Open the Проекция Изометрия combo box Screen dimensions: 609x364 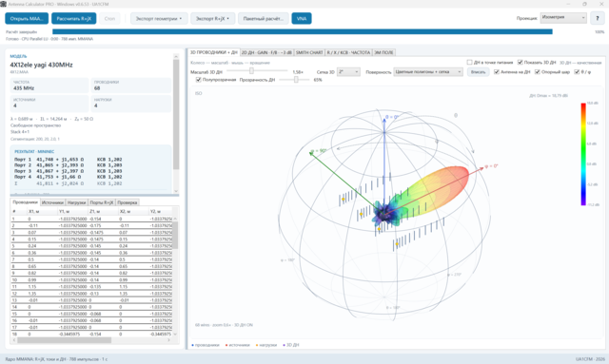[563, 18]
